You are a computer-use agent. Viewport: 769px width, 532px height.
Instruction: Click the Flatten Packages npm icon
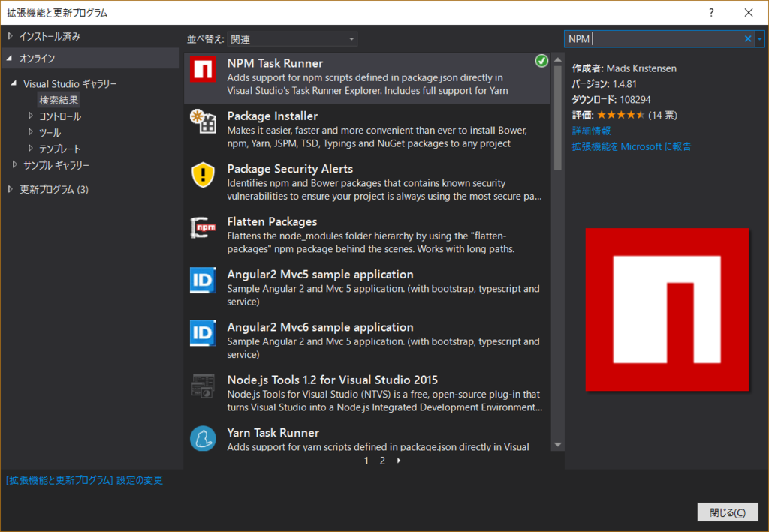(x=203, y=227)
